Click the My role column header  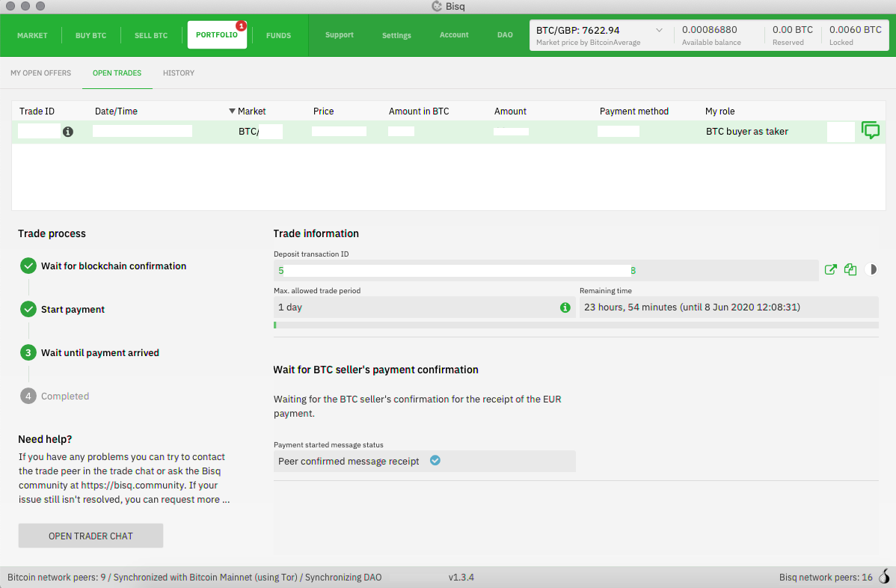720,111
